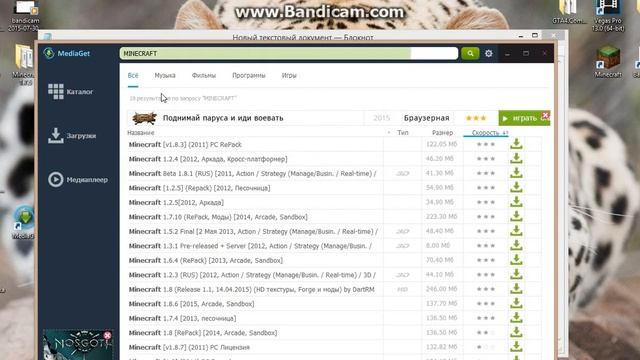This screenshot has width=640, height=360.
Task: Click the green search magnifier button
Action: coord(470,53)
